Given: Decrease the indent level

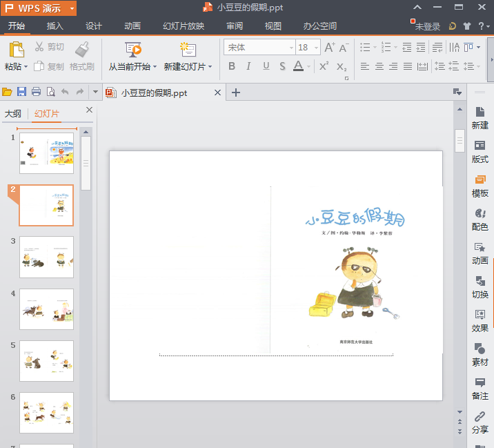Looking at the screenshot, I should [x=407, y=48].
